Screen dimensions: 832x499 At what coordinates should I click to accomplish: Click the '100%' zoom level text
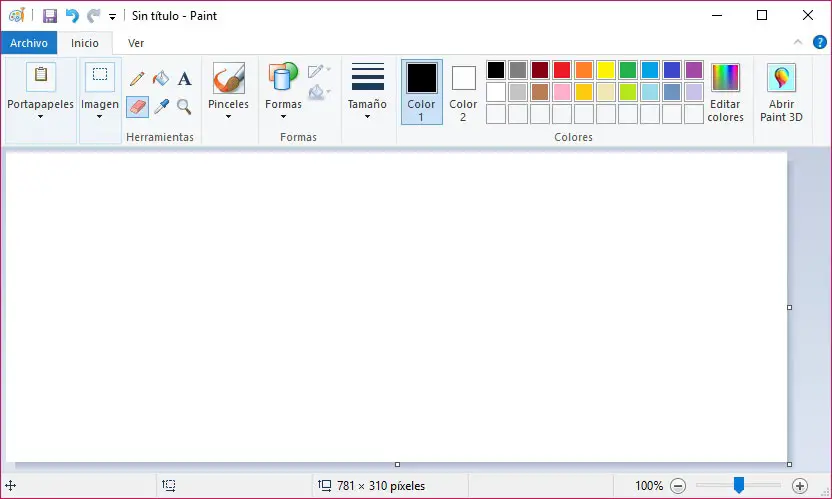(x=649, y=486)
